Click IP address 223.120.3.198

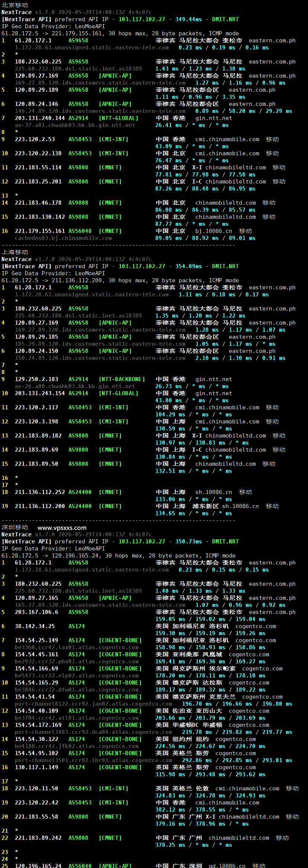pyautogui.click(x=36, y=422)
